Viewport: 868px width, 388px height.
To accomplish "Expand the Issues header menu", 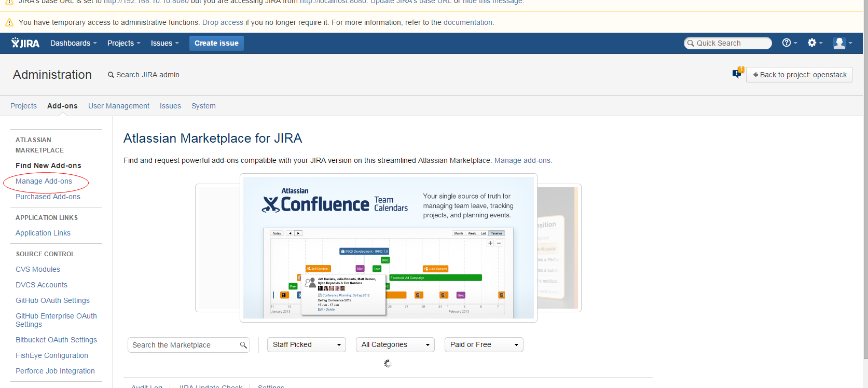I will click(164, 43).
